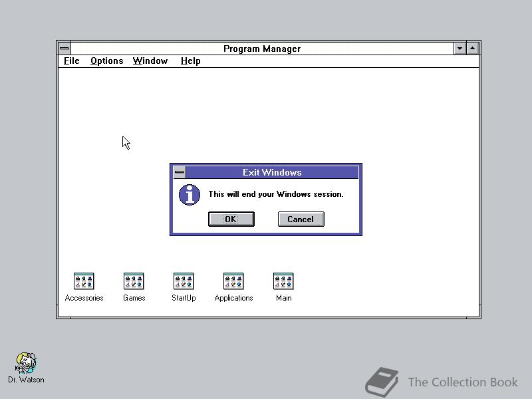Click the Exit Windows title bar
The image size is (532, 399).
tap(272, 172)
